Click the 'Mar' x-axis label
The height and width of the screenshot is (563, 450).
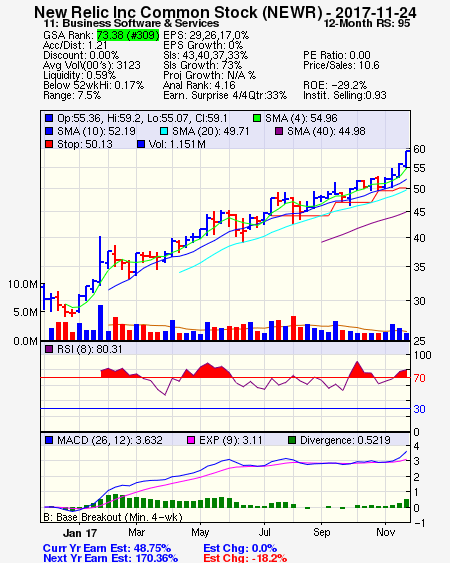click(136, 532)
